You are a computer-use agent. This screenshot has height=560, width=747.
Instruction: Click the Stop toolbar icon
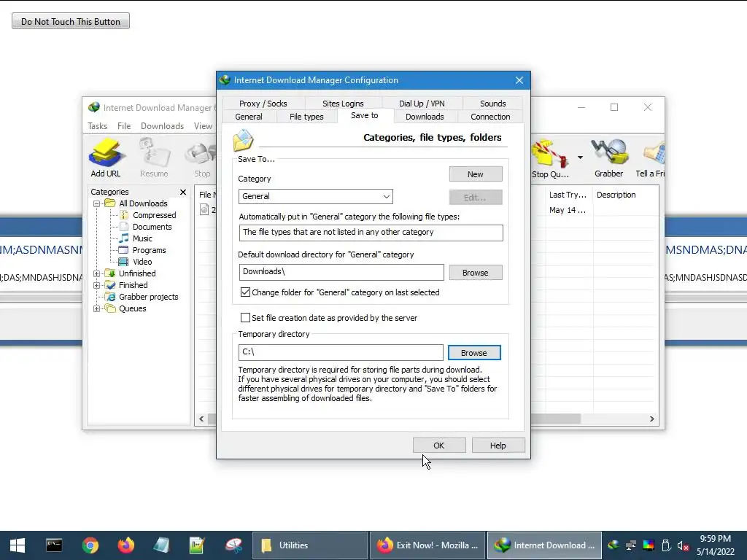click(x=201, y=158)
